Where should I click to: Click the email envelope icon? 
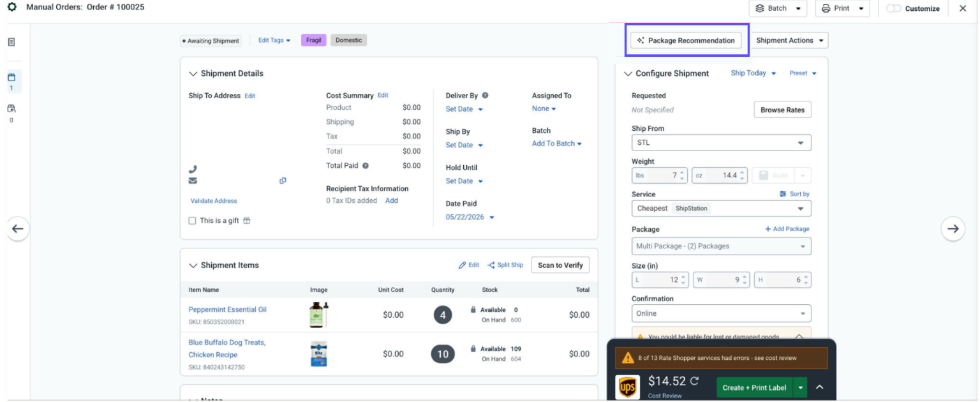[x=193, y=181]
